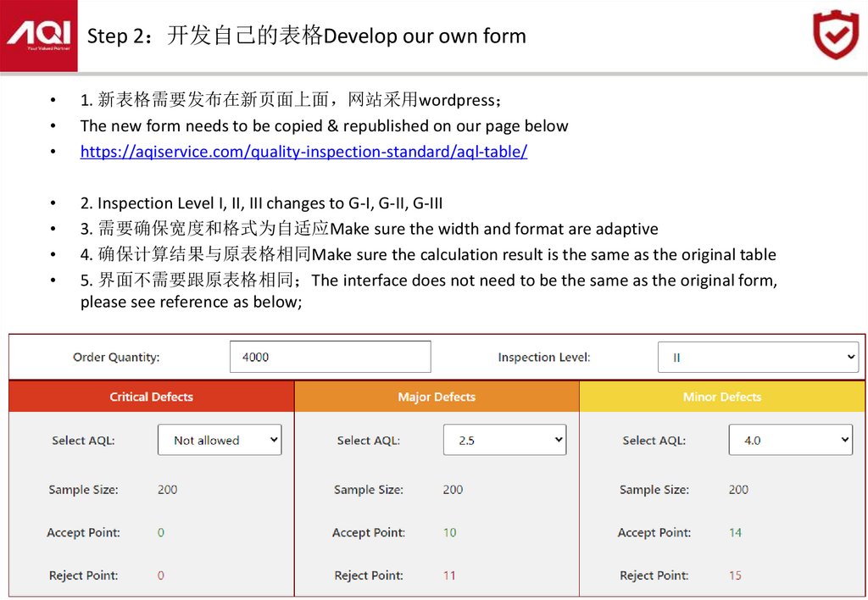Image resolution: width=868 pixels, height=600 pixels.
Task: Open the Inspection Level dropdown
Action: click(x=758, y=358)
